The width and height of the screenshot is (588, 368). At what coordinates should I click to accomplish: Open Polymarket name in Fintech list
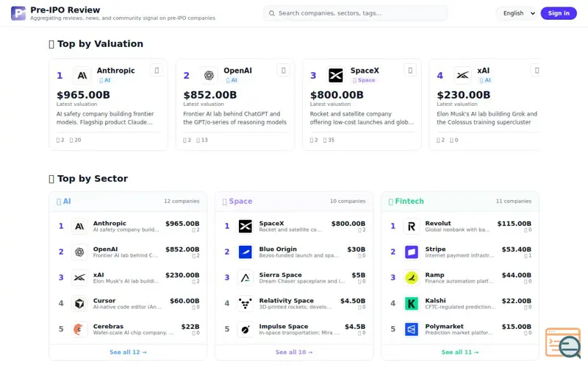(x=445, y=326)
